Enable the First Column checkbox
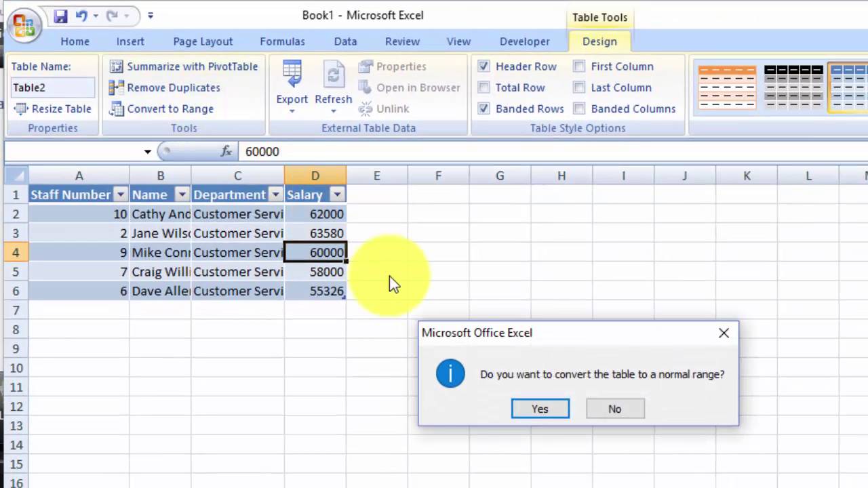Screen dimensions: 868x488 coord(579,66)
